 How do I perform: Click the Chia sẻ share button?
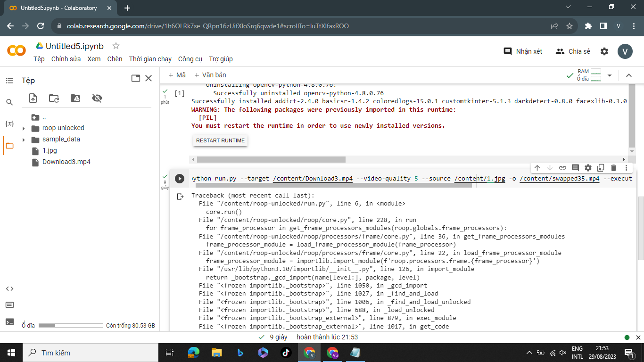tap(573, 51)
